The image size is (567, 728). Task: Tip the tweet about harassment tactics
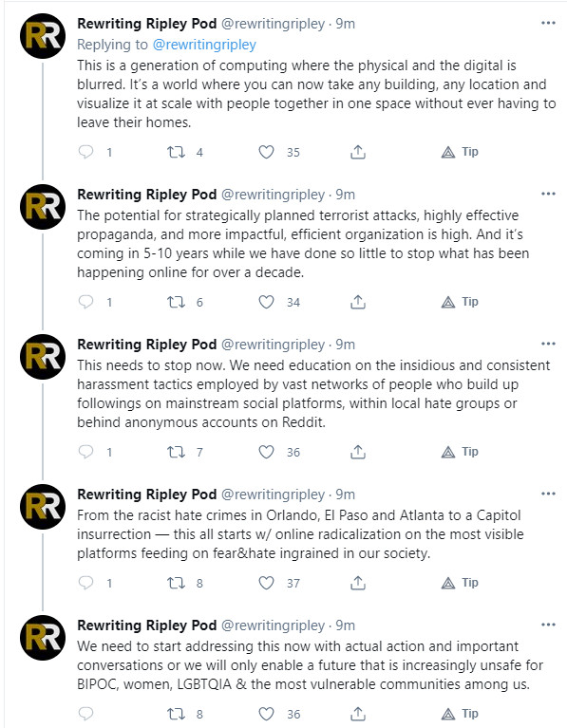coord(460,452)
